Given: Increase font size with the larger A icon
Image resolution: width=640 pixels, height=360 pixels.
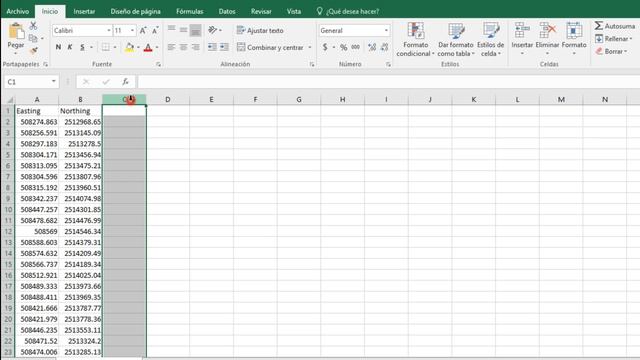Looking at the screenshot, I should [143, 31].
